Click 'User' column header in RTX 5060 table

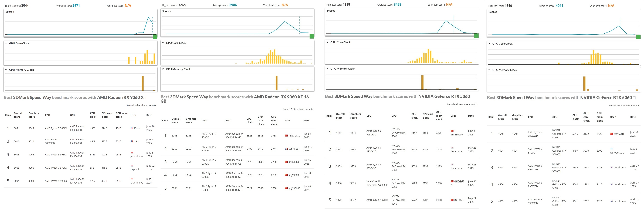(453, 116)
